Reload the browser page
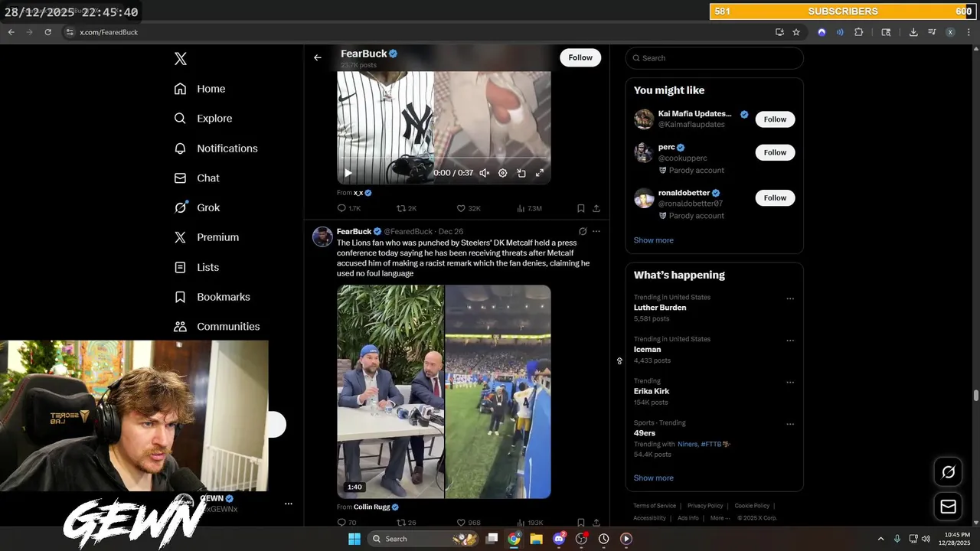This screenshot has width=980, height=551. (47, 32)
